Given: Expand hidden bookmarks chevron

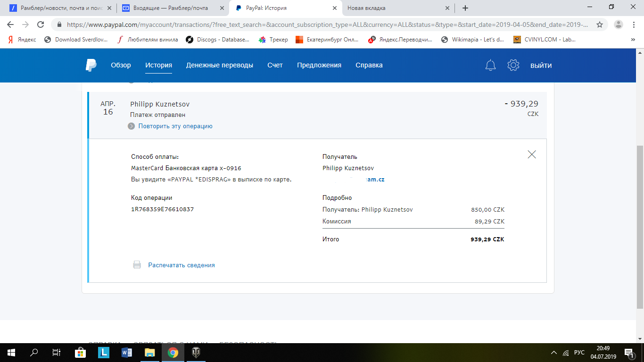Looking at the screenshot, I should (633, 40).
